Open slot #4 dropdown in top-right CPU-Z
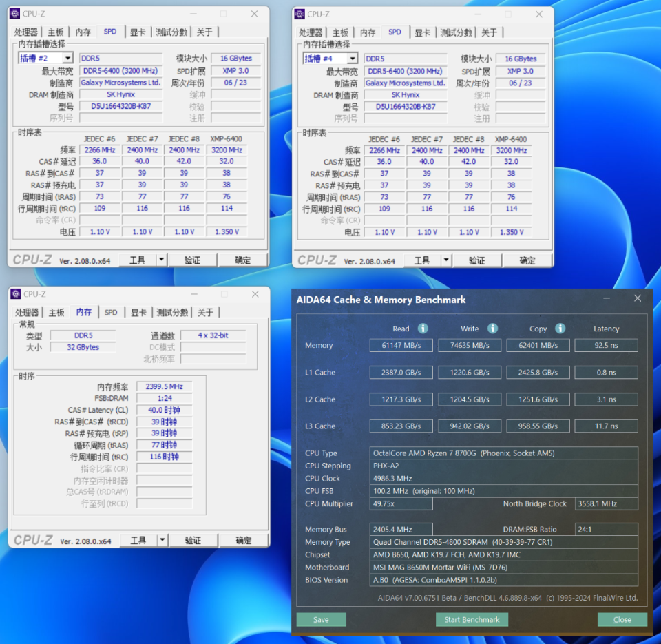The height and width of the screenshot is (644, 661). (x=353, y=59)
